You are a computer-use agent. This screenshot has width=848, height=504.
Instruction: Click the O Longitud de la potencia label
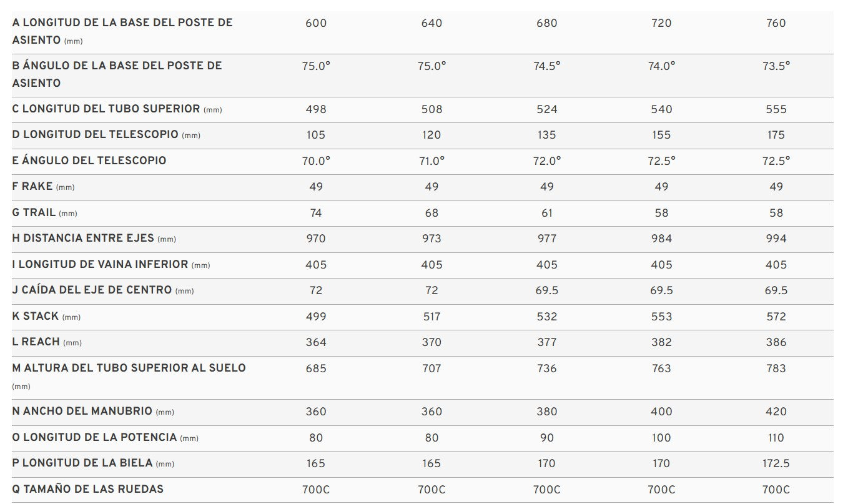pos(106,437)
